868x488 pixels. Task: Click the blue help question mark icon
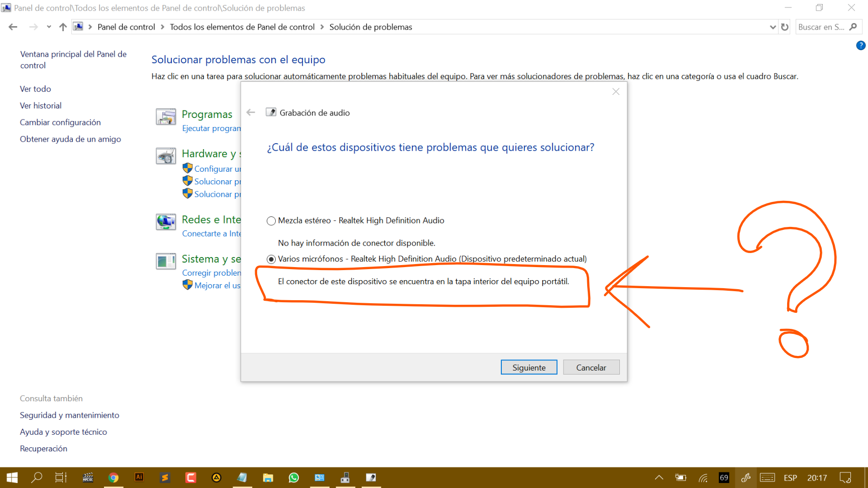coord(860,46)
